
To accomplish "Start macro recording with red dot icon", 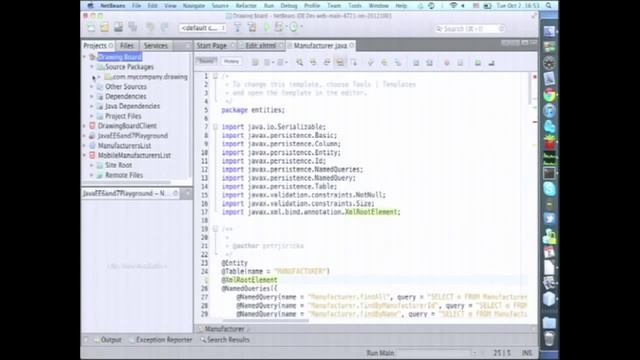I will point(447,63).
